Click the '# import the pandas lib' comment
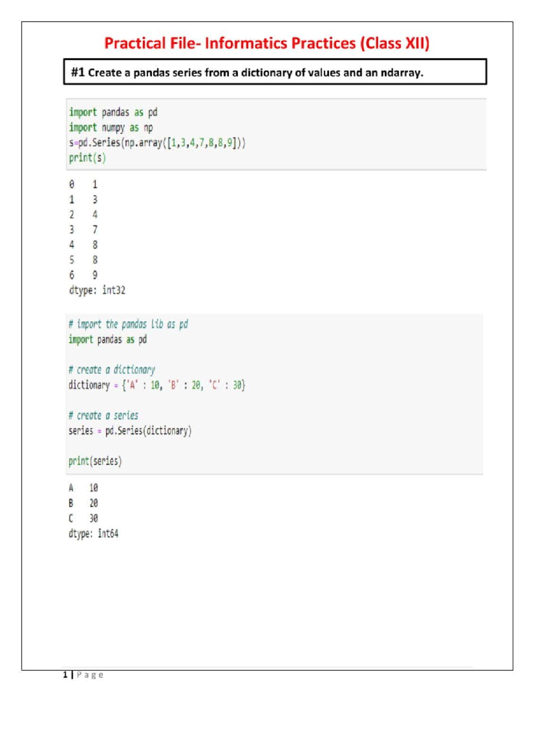This screenshot has height=756, width=534. [x=128, y=324]
